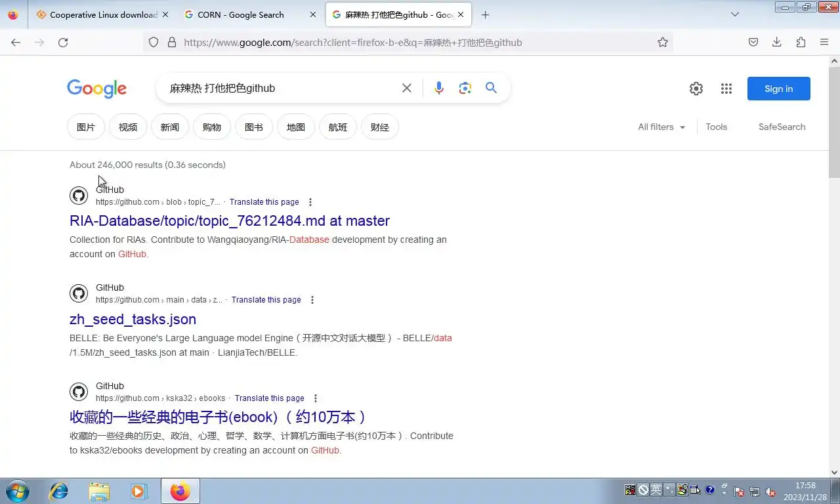
Task: Save page to Pocket
Action: click(753, 42)
